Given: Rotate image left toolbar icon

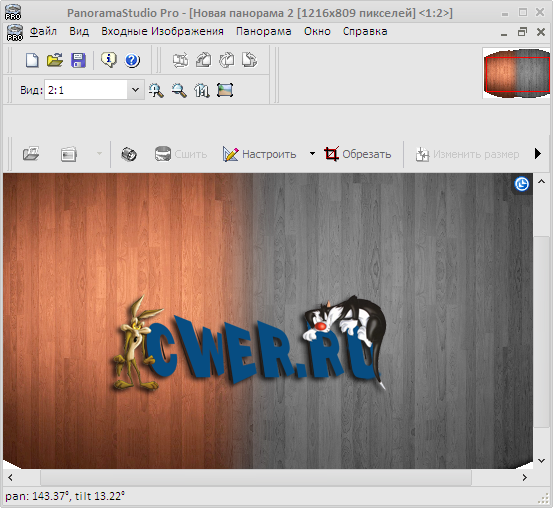Looking at the screenshot, I should click(x=203, y=60).
